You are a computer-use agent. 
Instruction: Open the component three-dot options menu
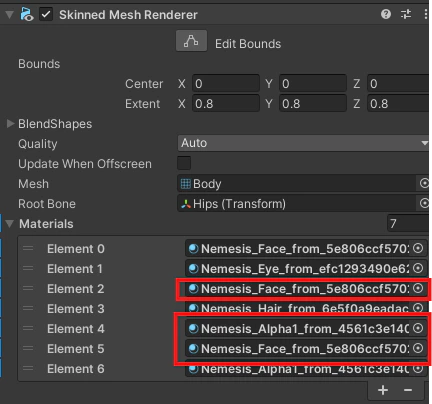(426, 14)
